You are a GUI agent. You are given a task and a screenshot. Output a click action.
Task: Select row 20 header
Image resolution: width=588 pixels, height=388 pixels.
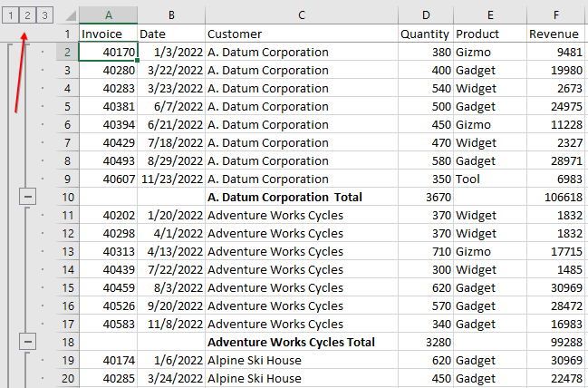click(x=68, y=378)
